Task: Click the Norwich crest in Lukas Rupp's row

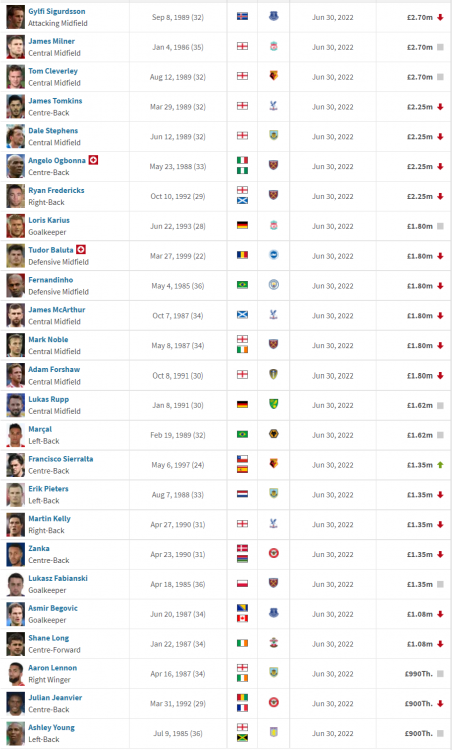Action: tap(274, 405)
